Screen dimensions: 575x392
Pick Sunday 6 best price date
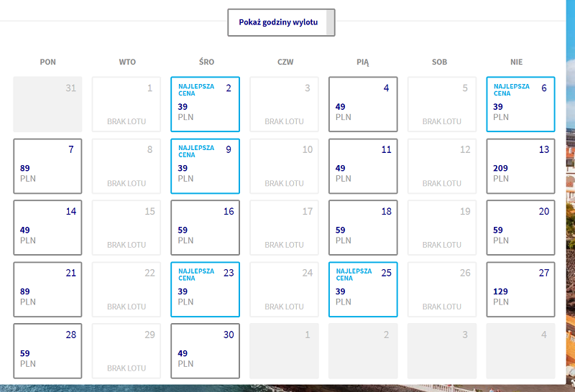[520, 104]
